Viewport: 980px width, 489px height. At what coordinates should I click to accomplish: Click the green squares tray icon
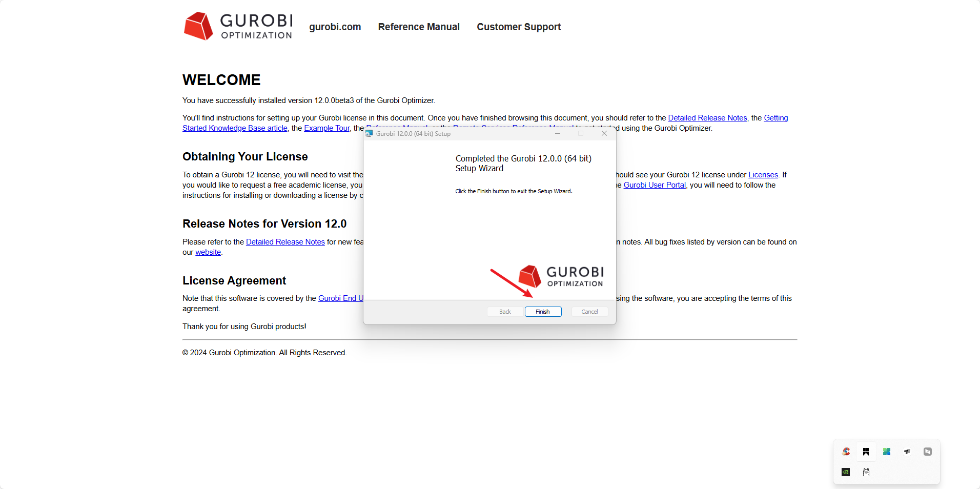click(887, 452)
